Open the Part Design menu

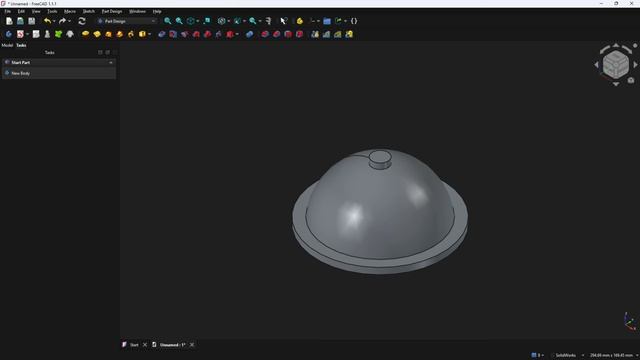[112, 11]
